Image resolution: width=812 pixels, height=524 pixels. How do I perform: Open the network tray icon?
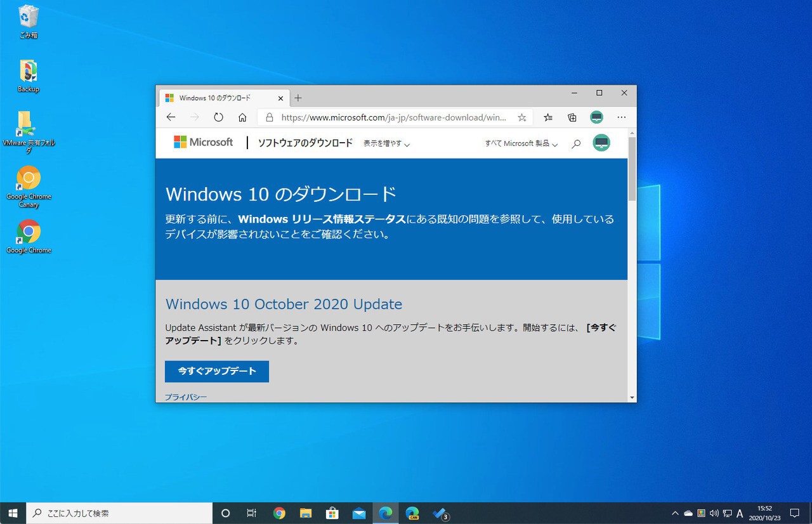coord(727,513)
